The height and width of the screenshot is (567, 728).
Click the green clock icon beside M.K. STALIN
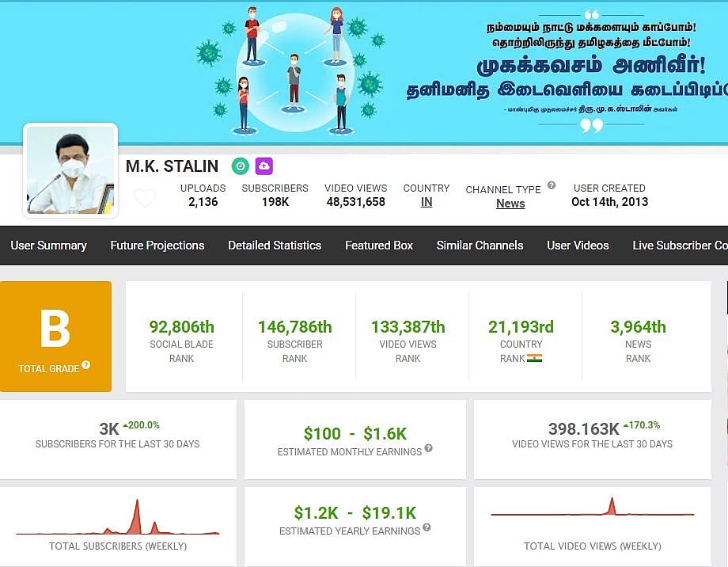coord(240,166)
